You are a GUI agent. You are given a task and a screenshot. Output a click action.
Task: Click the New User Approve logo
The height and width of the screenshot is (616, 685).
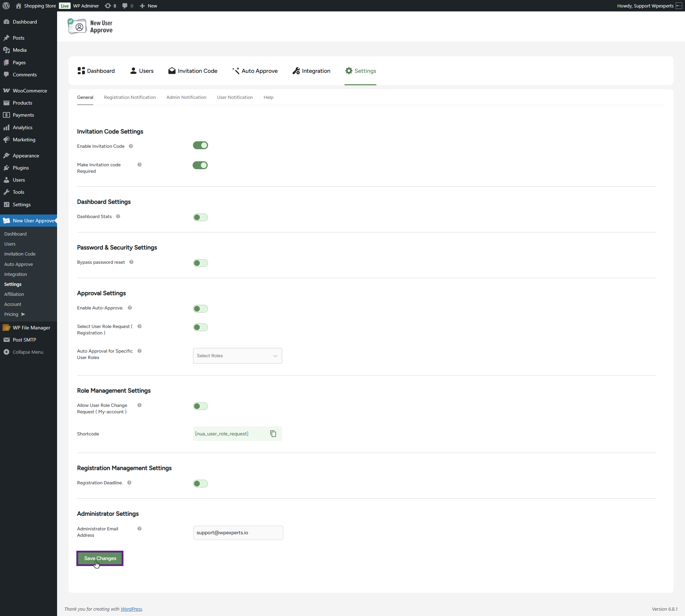pyautogui.click(x=91, y=26)
